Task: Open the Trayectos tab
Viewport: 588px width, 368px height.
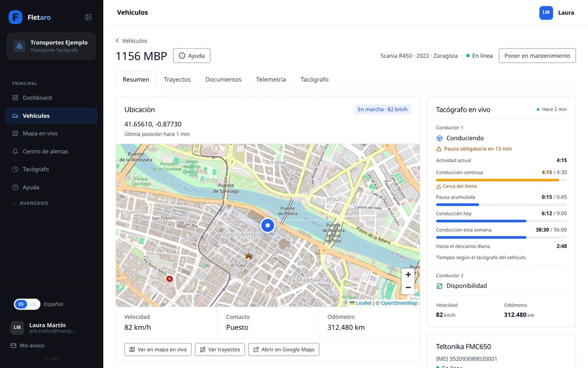Action: tap(177, 79)
